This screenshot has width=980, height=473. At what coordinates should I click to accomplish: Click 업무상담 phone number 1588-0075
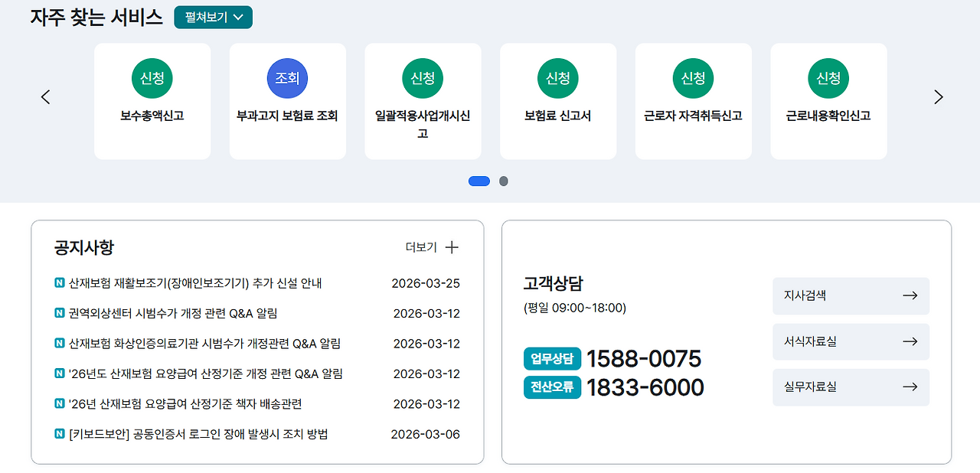(643, 358)
